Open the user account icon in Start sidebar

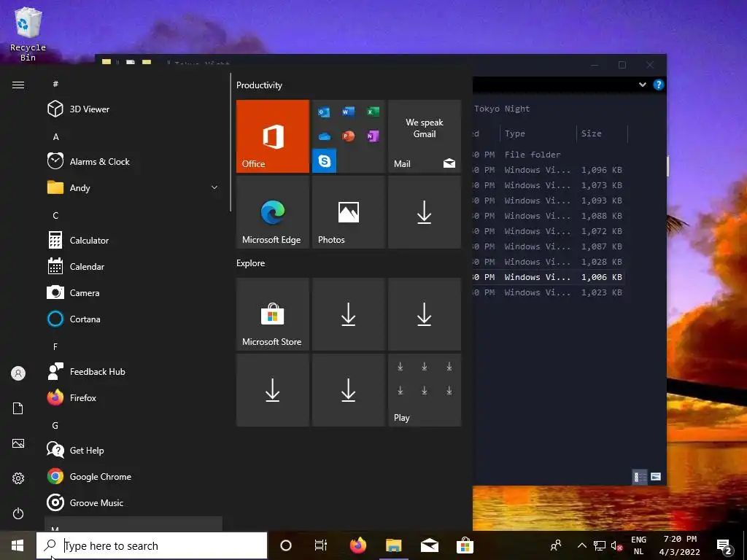18,373
